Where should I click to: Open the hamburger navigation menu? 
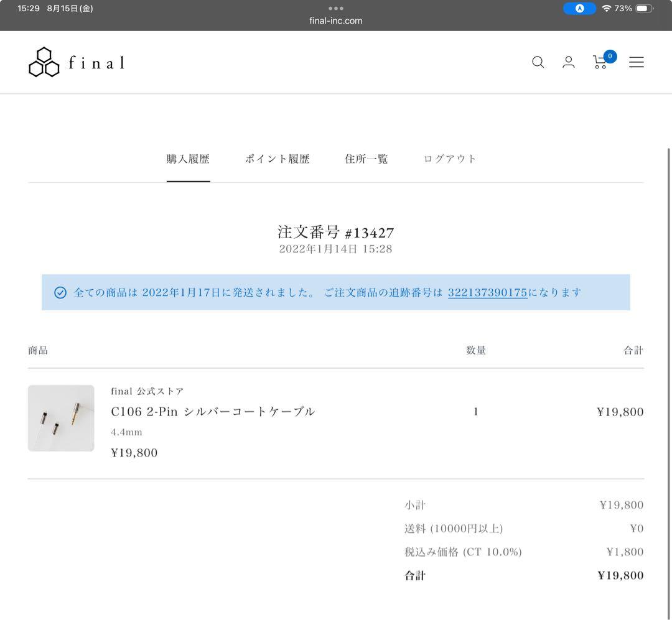pos(637,62)
